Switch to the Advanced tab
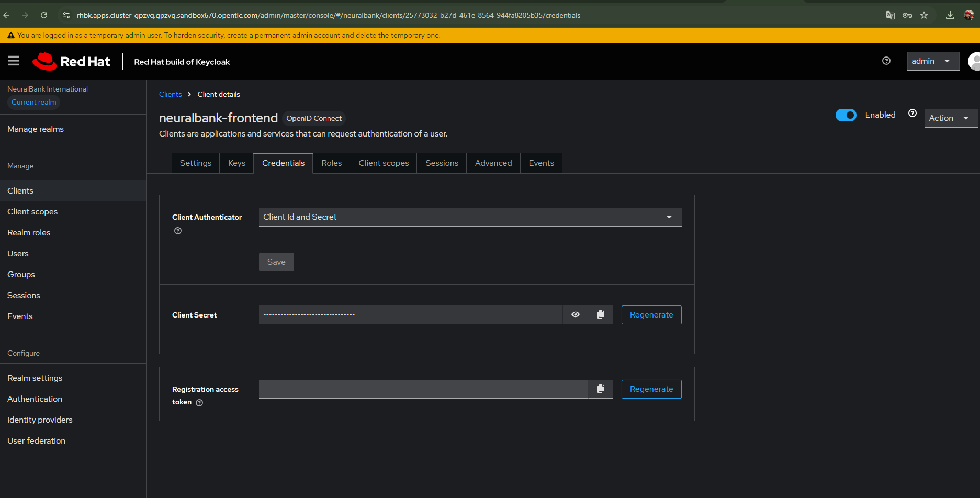The image size is (980, 498). 493,163
